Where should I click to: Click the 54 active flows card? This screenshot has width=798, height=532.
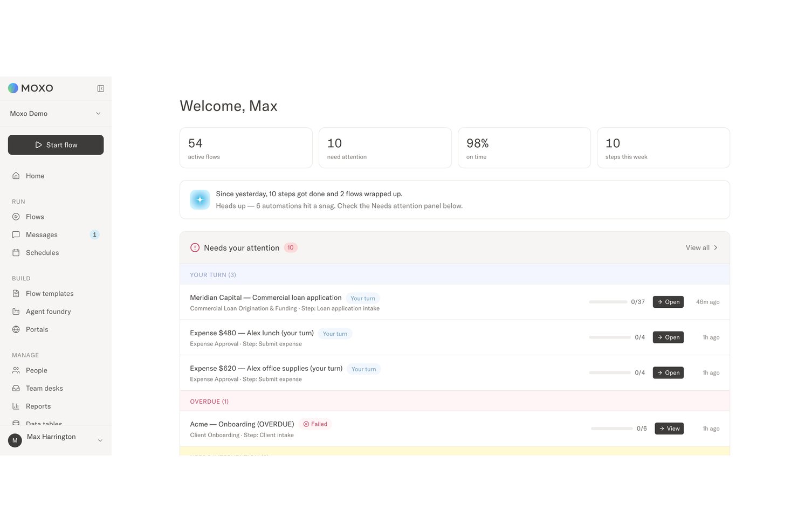click(246, 148)
